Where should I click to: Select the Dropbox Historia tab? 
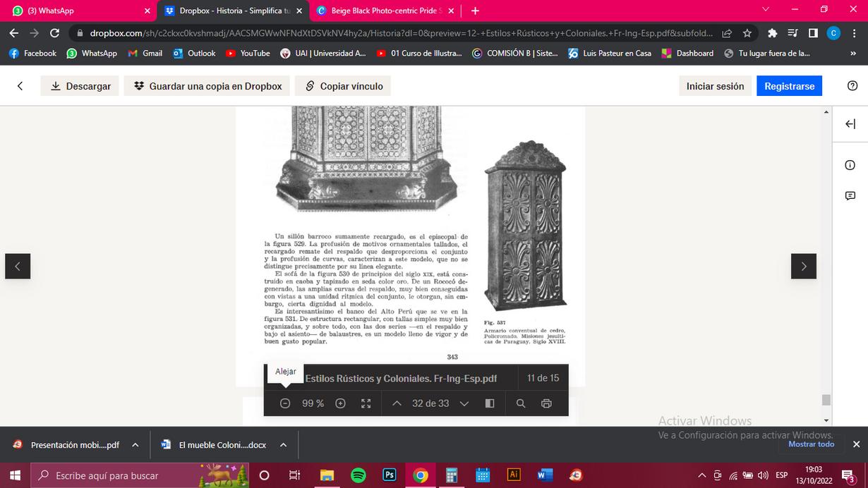point(233,11)
